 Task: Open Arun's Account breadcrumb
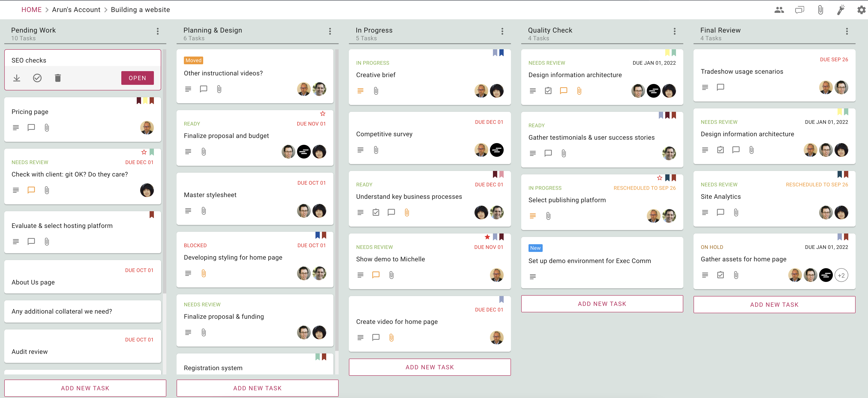(76, 10)
